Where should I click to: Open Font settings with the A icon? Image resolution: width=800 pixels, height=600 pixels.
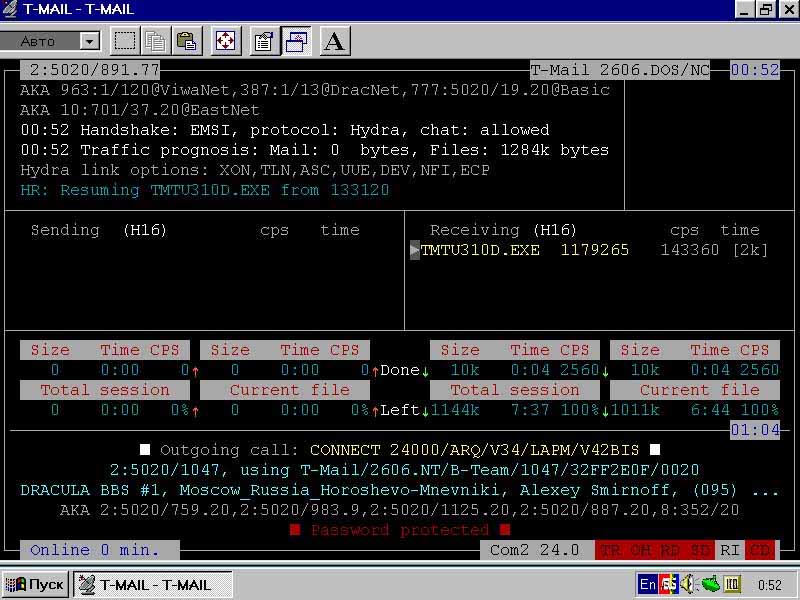tap(335, 41)
